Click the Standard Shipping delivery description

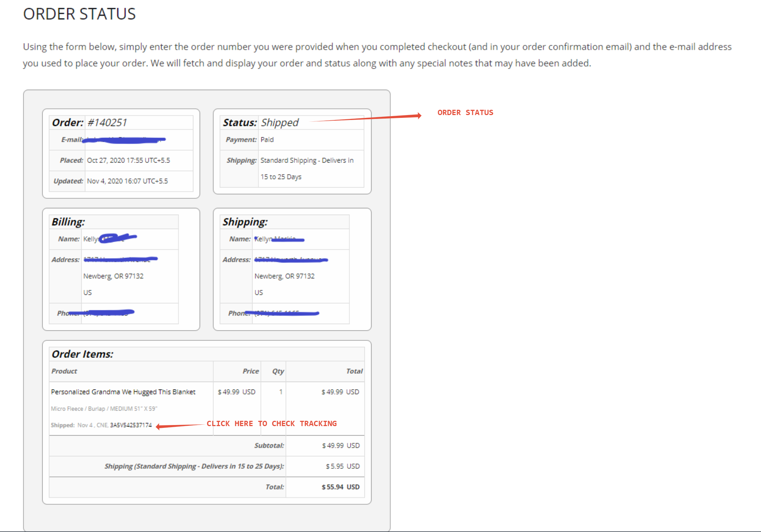point(307,160)
